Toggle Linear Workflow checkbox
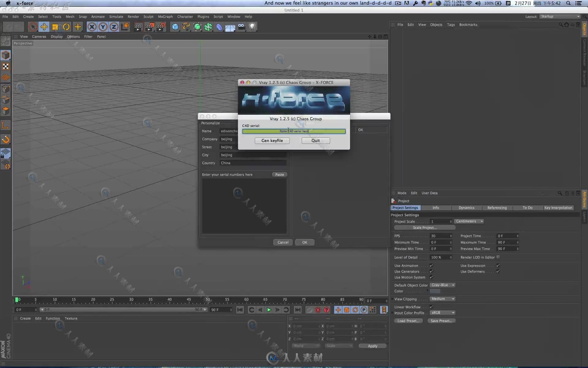 point(431,307)
